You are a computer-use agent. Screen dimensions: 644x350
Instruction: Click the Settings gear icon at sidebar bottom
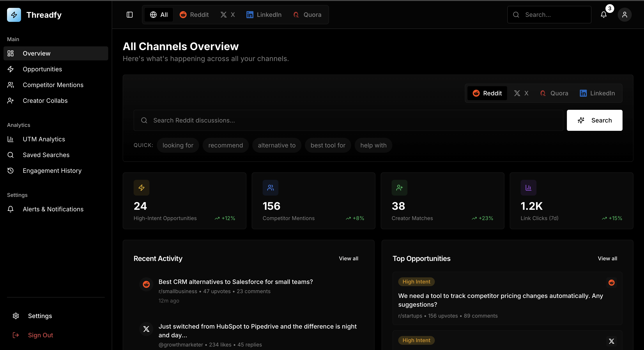point(16,316)
